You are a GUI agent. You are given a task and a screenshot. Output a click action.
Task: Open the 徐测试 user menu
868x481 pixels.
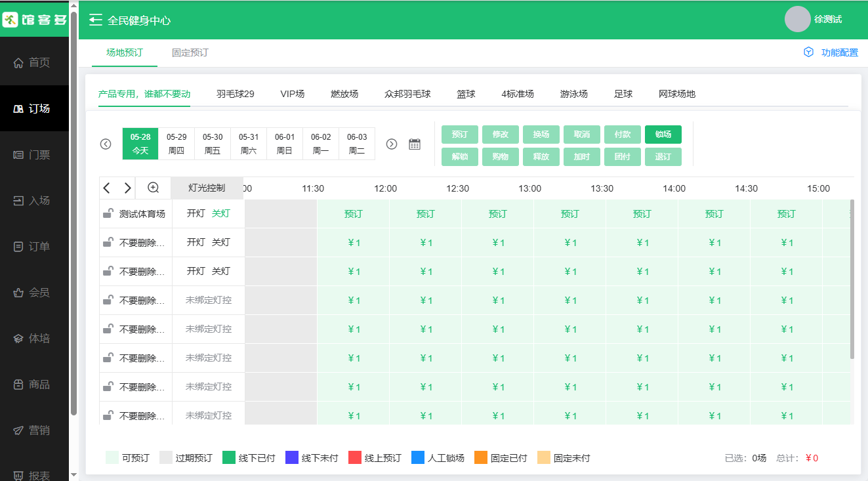point(828,19)
